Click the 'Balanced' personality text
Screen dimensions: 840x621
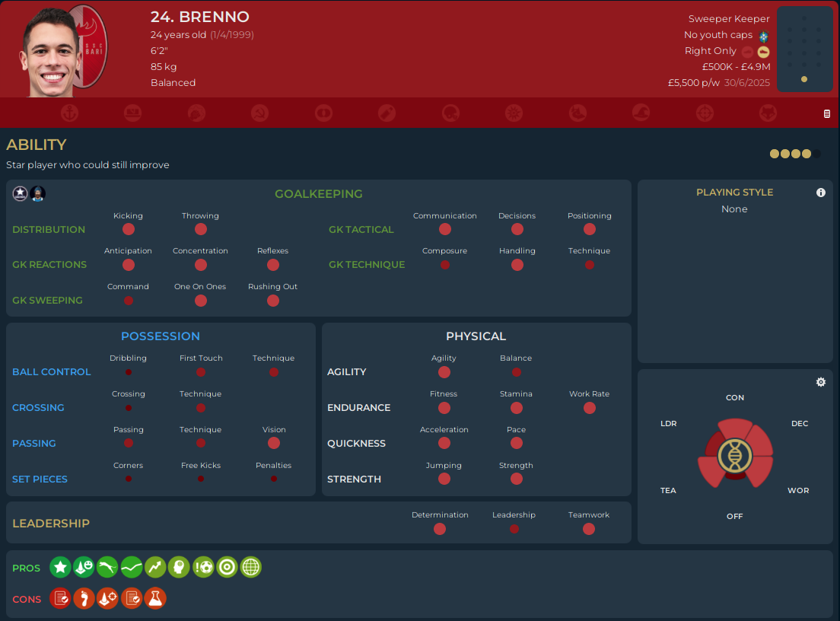[x=173, y=82]
